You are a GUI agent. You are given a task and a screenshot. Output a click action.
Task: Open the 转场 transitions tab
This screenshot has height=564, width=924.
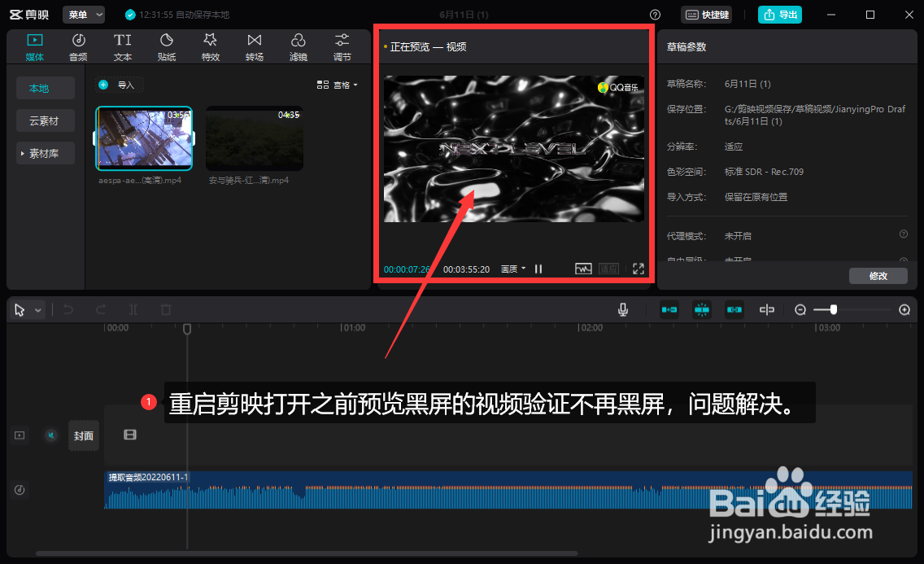coord(255,47)
